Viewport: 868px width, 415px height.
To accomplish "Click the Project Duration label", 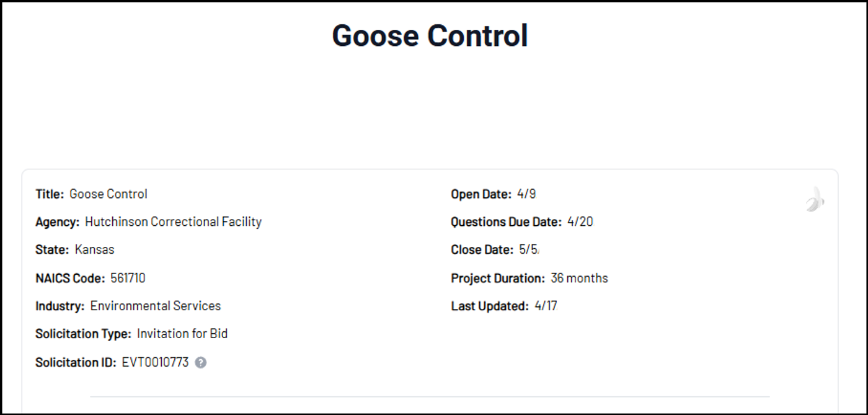I will pyautogui.click(x=498, y=278).
